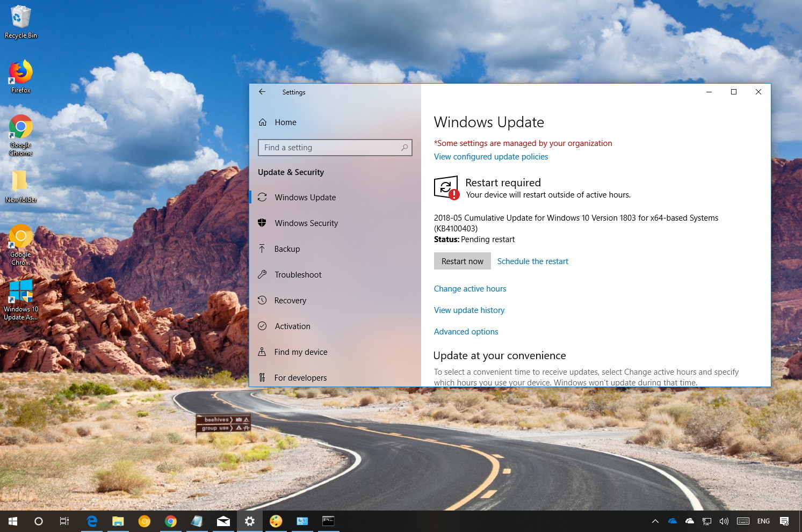Click the back arrow in Settings

tap(262, 92)
